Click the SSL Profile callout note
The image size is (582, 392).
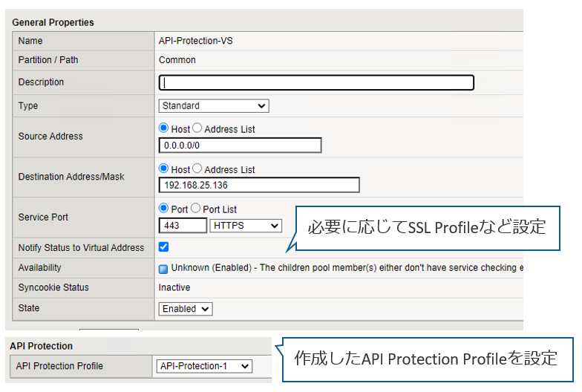(x=427, y=227)
